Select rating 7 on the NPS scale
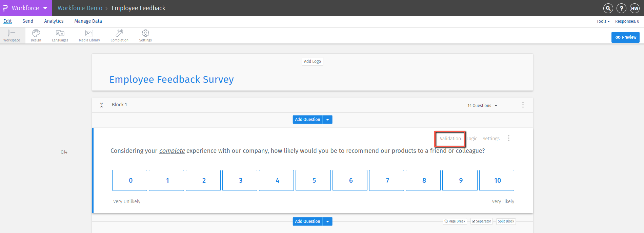Screen dimensions: 644x233 tap(386, 180)
